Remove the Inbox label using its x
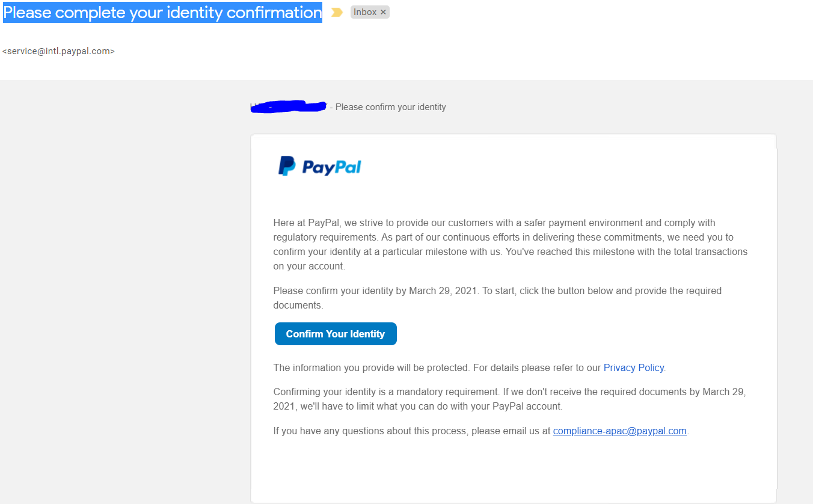The image size is (813, 504). [384, 13]
